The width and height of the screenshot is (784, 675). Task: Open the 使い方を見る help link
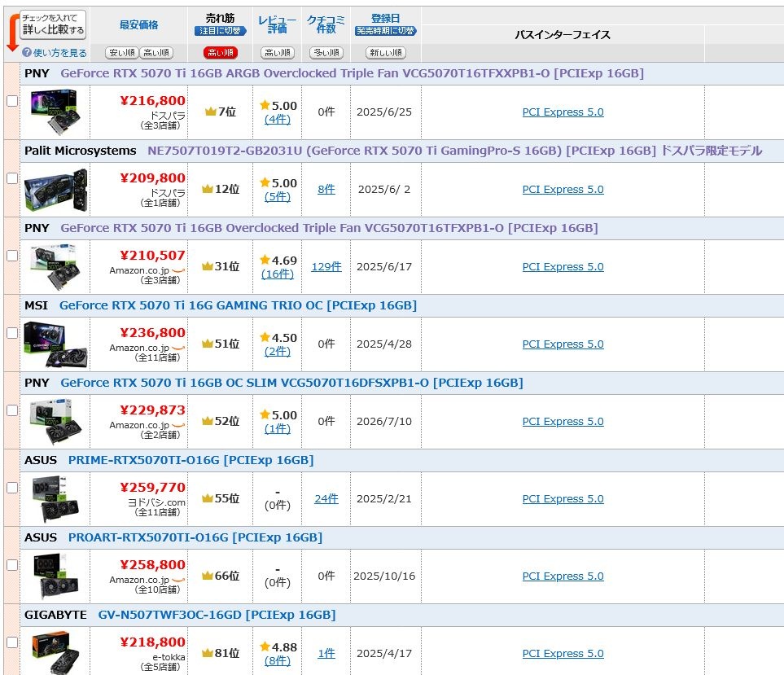click(x=60, y=52)
